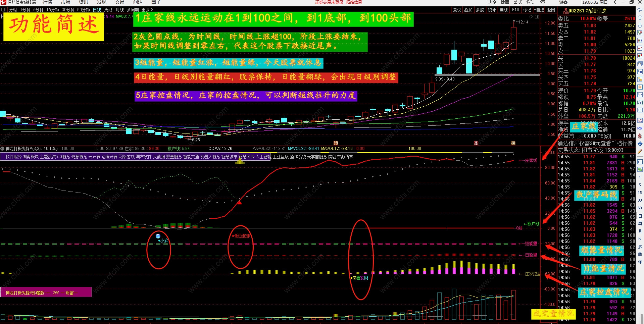Toggle the left panel icon beside 分时
The image size is (644, 324).
pos(4,10)
